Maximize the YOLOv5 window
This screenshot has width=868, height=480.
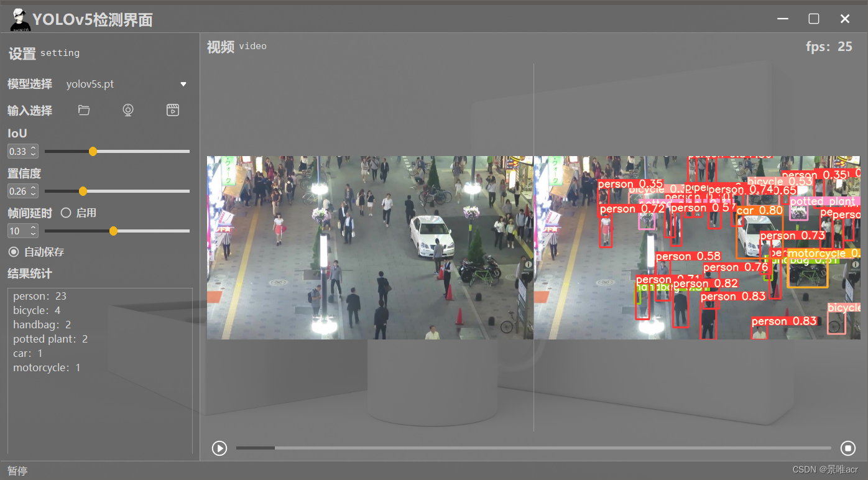(x=814, y=19)
